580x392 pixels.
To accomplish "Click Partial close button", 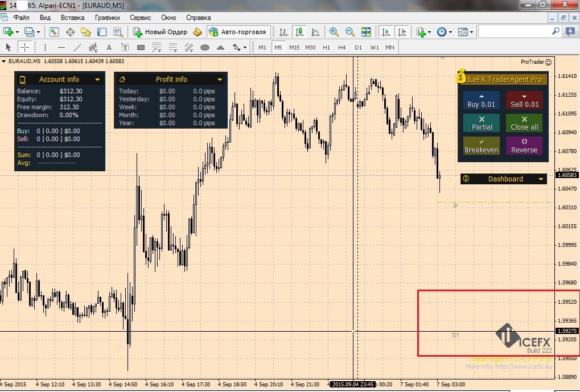I will coord(481,123).
